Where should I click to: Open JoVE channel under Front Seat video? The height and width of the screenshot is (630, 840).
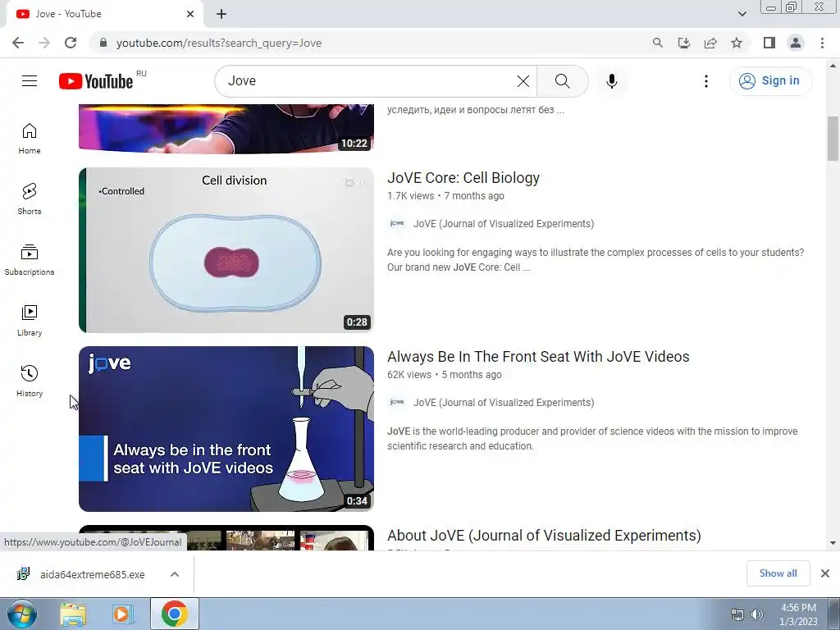coord(504,403)
